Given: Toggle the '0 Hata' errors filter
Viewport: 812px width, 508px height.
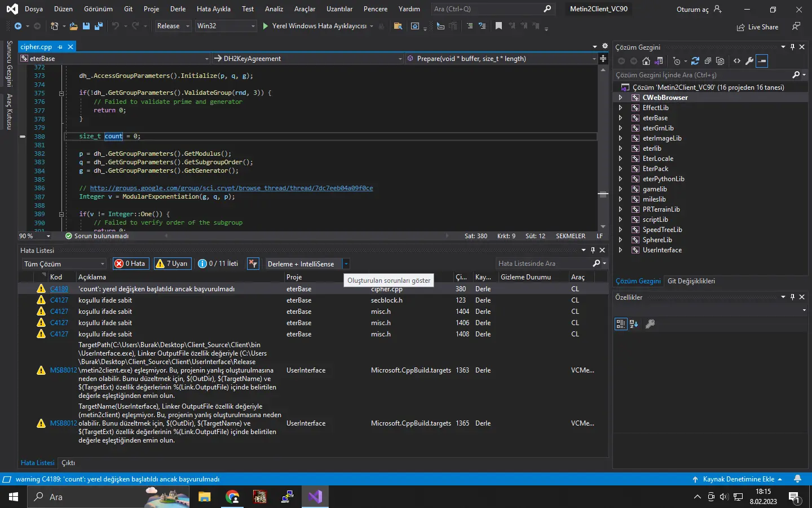Looking at the screenshot, I should click(130, 264).
